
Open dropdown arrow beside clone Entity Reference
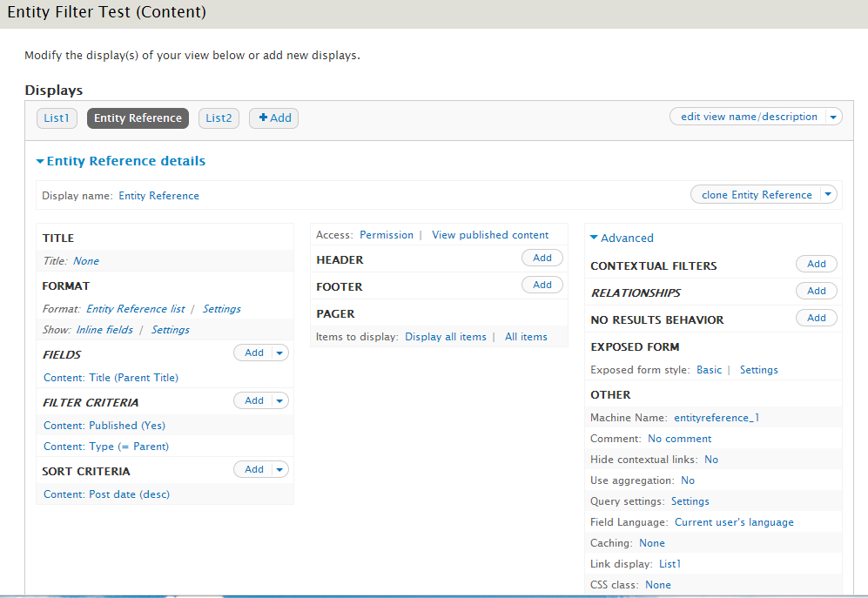(x=828, y=194)
